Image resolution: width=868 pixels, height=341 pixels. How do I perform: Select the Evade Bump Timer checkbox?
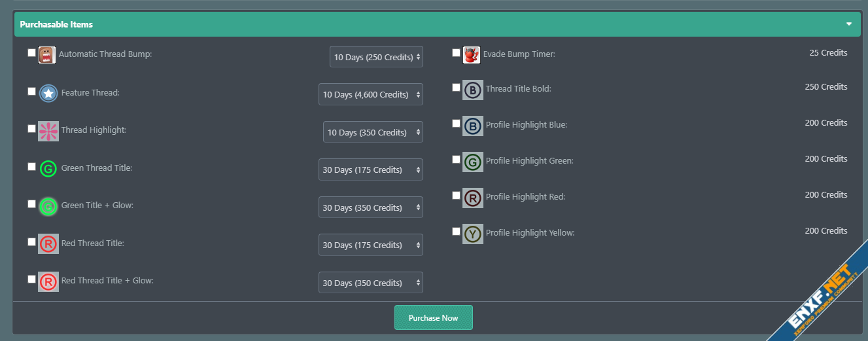click(457, 53)
